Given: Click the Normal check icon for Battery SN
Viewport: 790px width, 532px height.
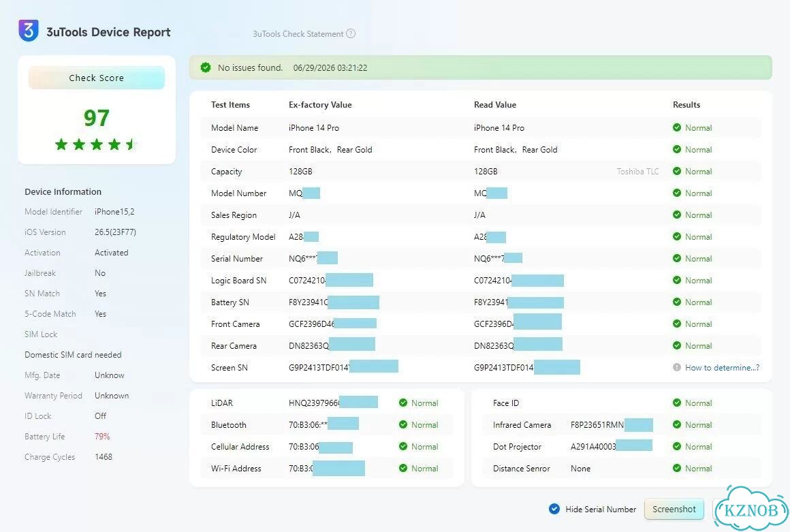Looking at the screenshot, I should [677, 302].
